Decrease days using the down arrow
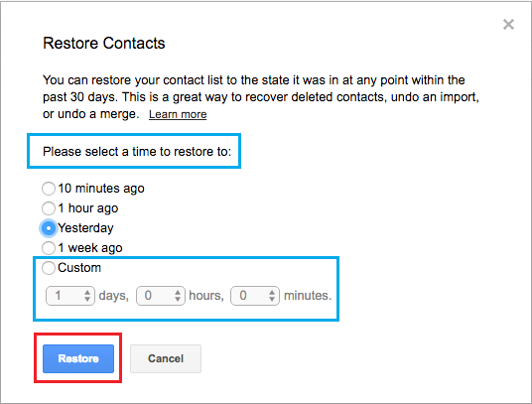Image resolution: width=532 pixels, height=404 pixels. (87, 299)
